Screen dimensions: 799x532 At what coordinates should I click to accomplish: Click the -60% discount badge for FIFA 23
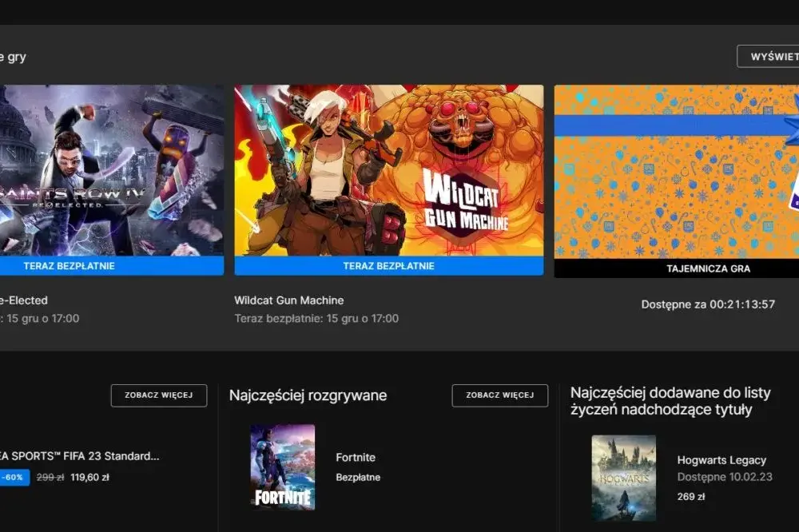(14, 478)
